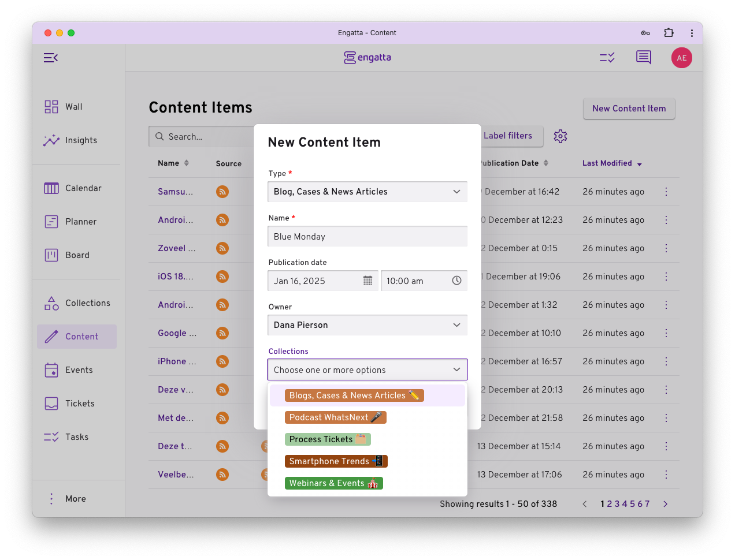Collapse the Collections multi-select dropdown
Image resolution: width=735 pixels, height=560 pixels.
456,370
